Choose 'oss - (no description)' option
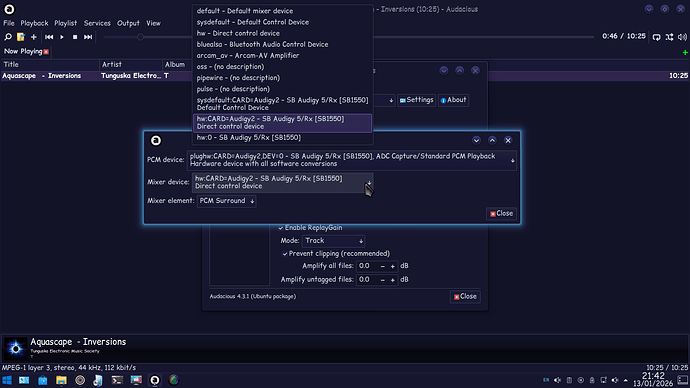The image size is (690, 388). tap(283, 66)
